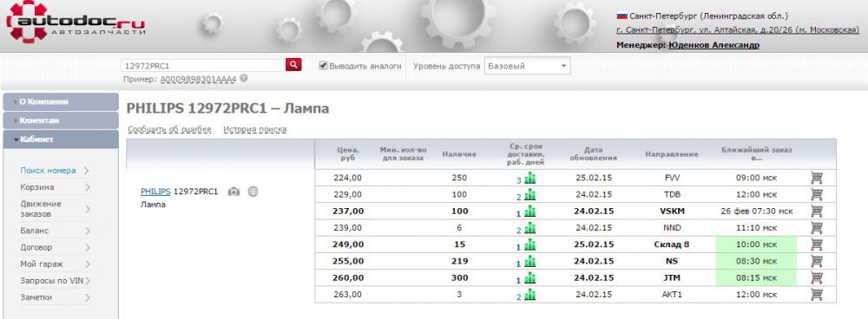View delivery statistics chart in Склад 8 row

point(530,244)
